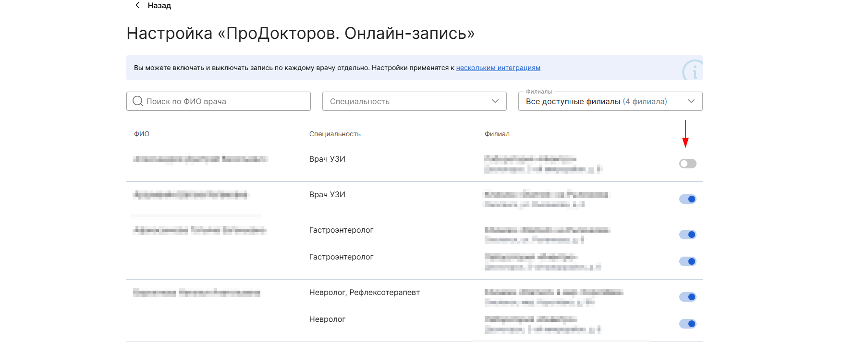Click the Специальность column header in the table

click(335, 134)
